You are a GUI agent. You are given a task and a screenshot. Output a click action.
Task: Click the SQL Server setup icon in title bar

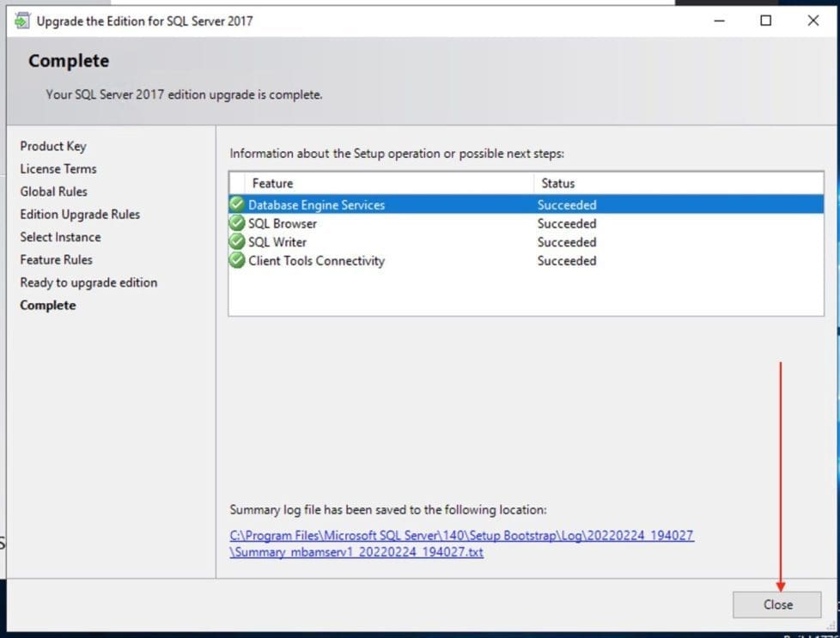(21, 21)
